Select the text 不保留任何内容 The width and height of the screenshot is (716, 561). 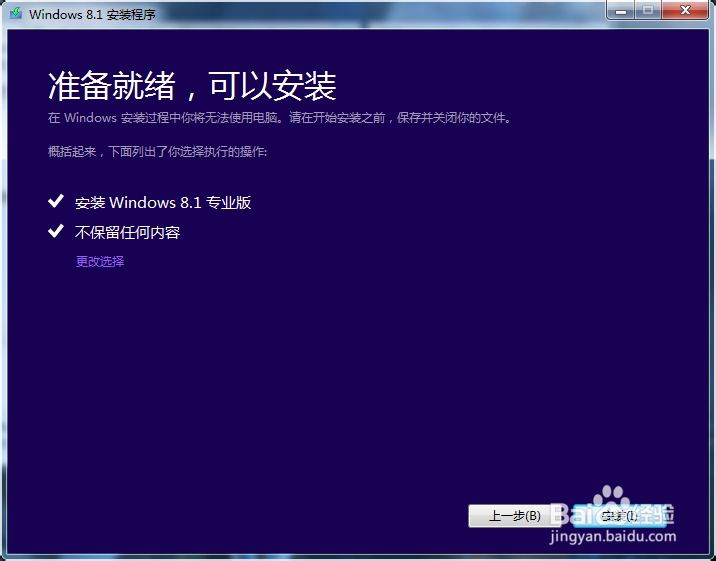[x=127, y=232]
